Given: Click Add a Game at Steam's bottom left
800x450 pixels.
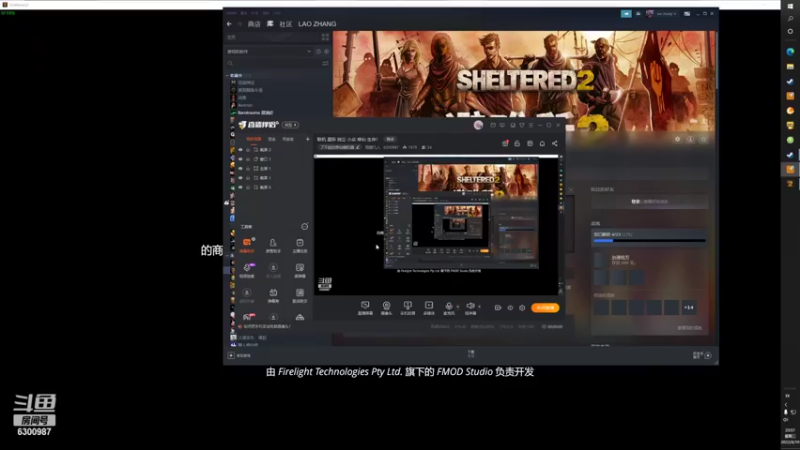Looking at the screenshot, I should (239, 356).
